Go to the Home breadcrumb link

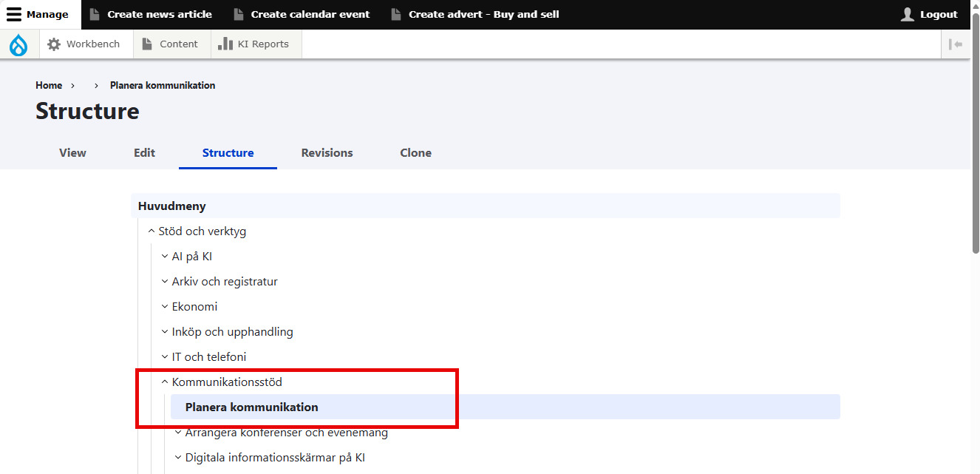[49, 86]
